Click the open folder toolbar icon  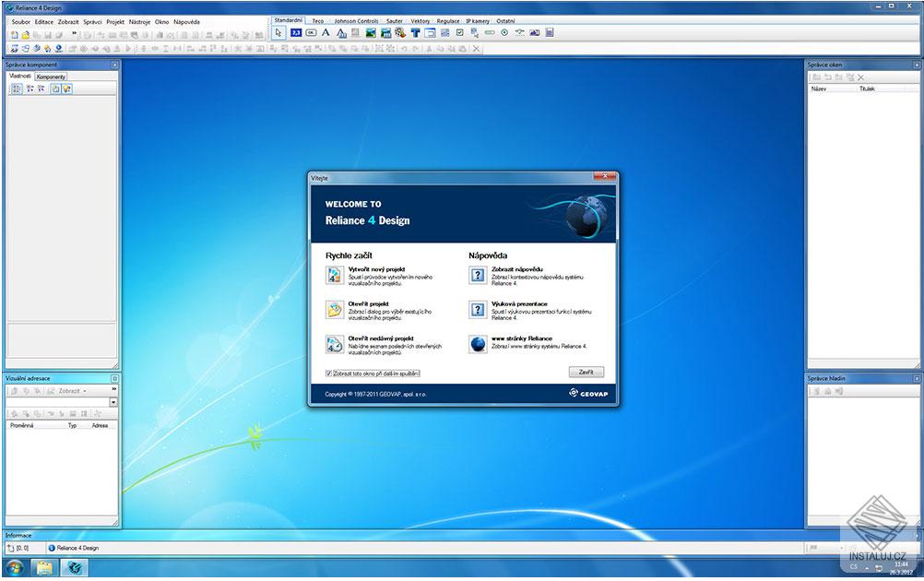click(x=25, y=35)
